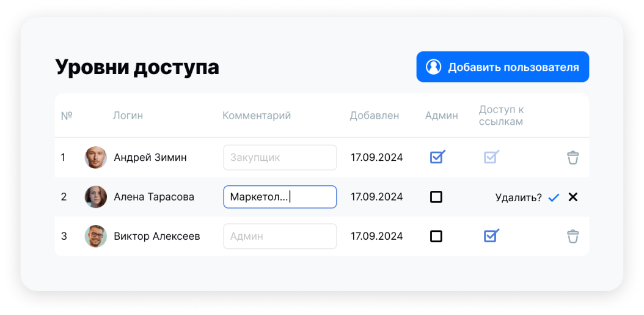Click Андрей Зимин's avatar photo
Screen dimensions: 644x315
click(95, 157)
